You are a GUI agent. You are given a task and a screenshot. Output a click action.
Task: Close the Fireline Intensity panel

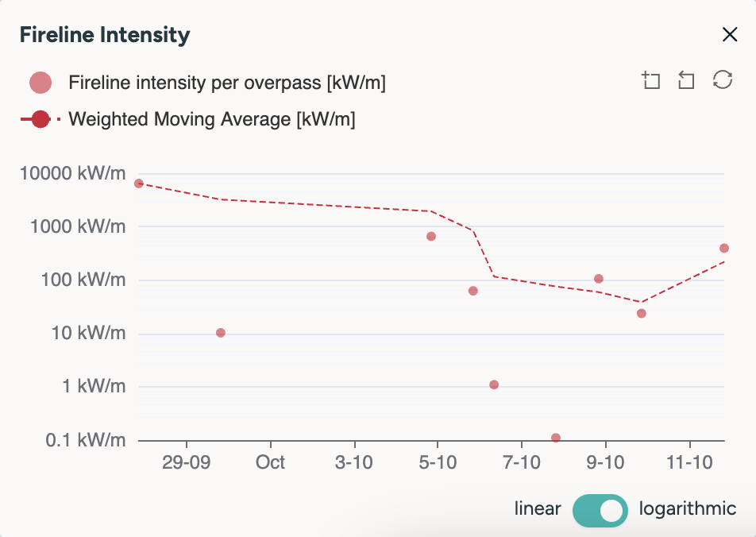click(x=730, y=34)
